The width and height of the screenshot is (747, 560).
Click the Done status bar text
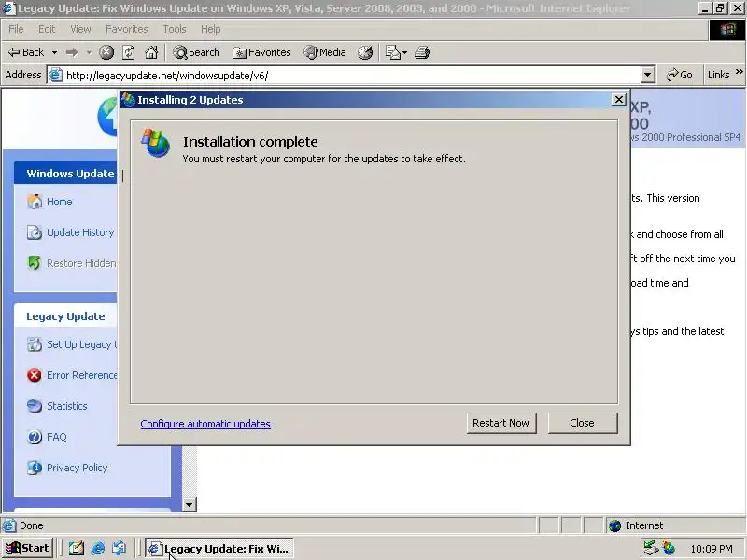(x=32, y=525)
